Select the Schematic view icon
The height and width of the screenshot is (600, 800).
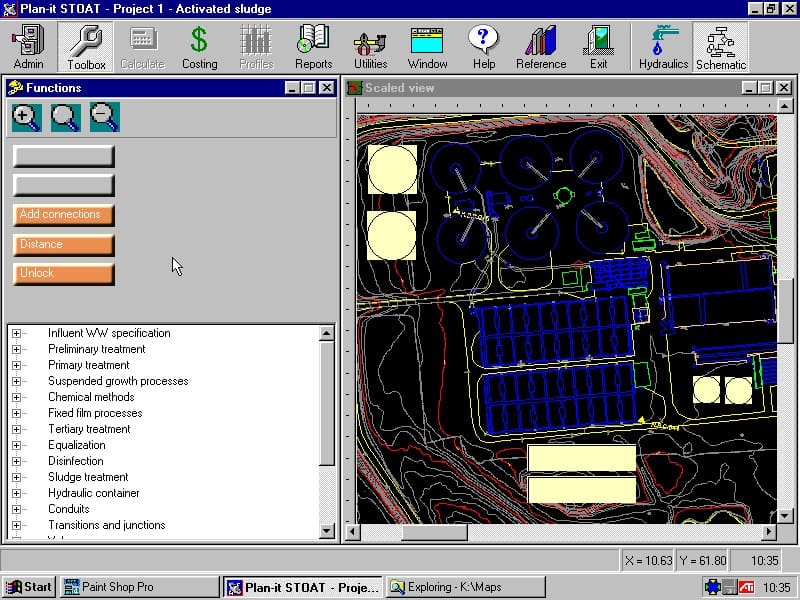721,47
